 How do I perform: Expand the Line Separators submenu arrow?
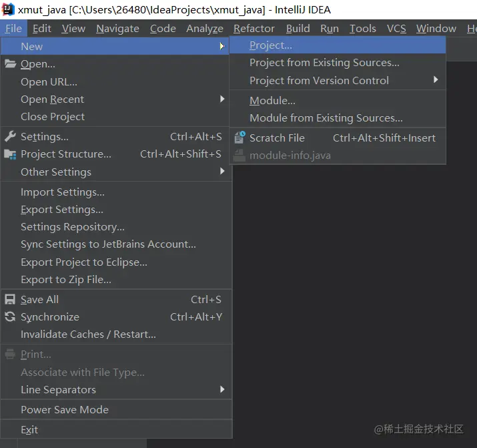222,389
